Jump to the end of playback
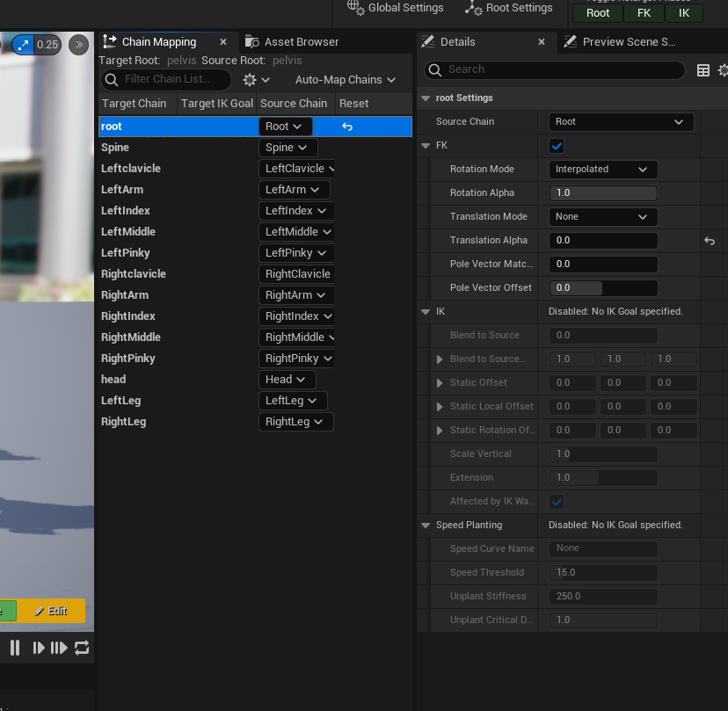 coord(59,648)
